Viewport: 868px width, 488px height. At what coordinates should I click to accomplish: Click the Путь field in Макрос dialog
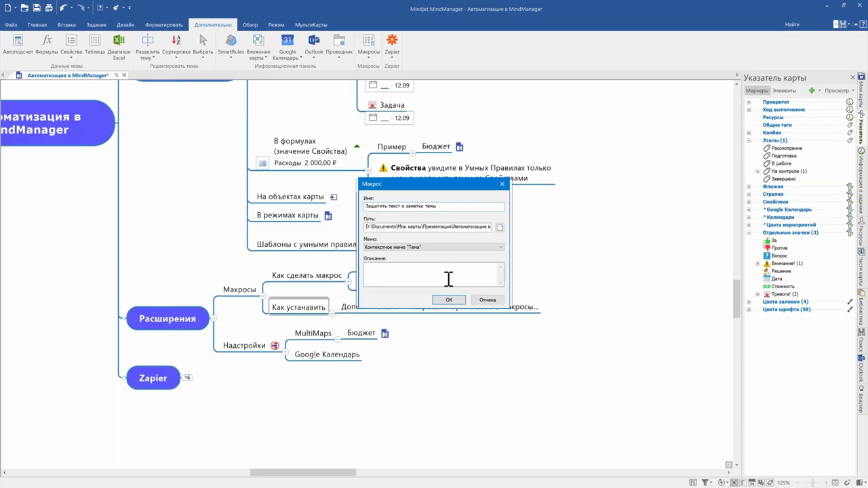pos(427,227)
